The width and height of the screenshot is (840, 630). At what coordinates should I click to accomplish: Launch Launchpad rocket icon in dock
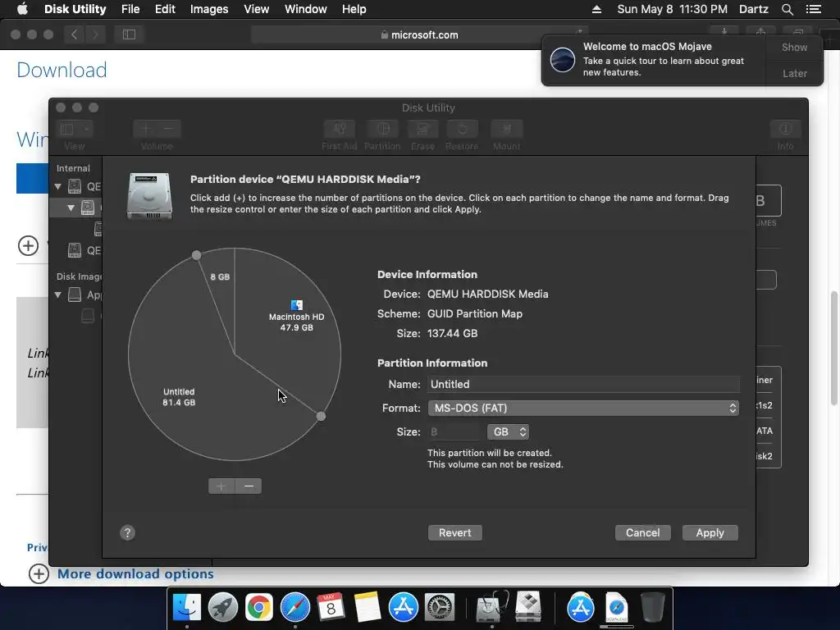[223, 607]
